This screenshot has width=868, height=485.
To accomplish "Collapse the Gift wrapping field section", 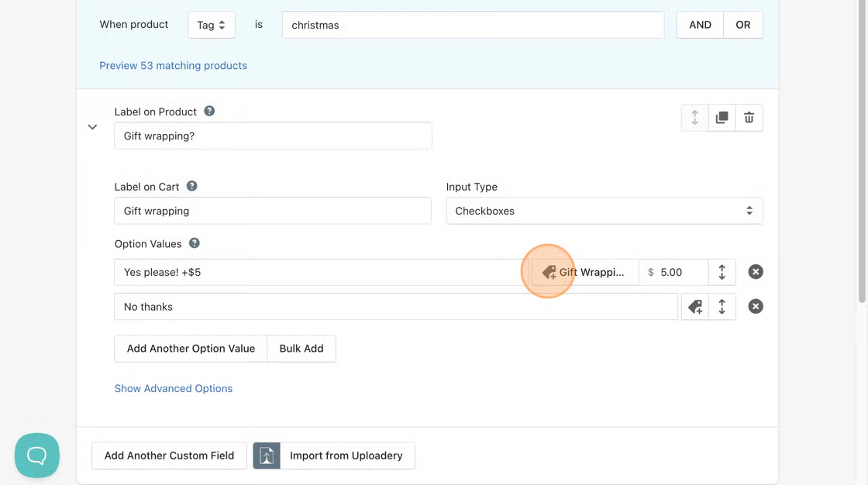I will click(x=92, y=127).
